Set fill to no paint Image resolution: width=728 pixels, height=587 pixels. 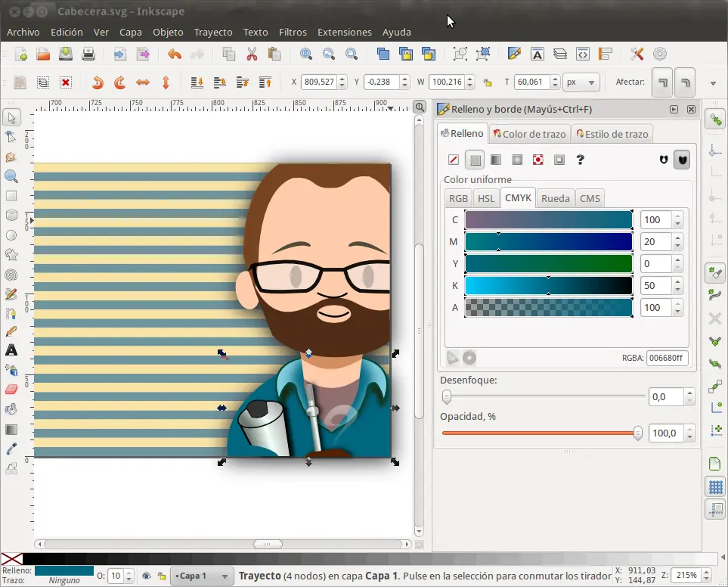pos(454,160)
